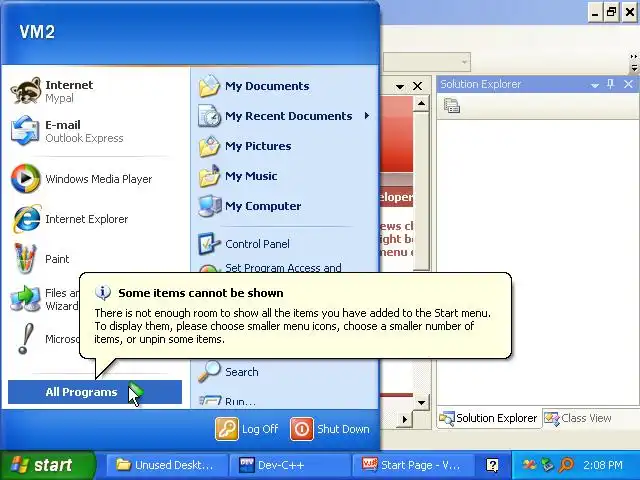Click the butterfly icon in system tray
The width and height of the screenshot is (640, 480).
click(529, 465)
